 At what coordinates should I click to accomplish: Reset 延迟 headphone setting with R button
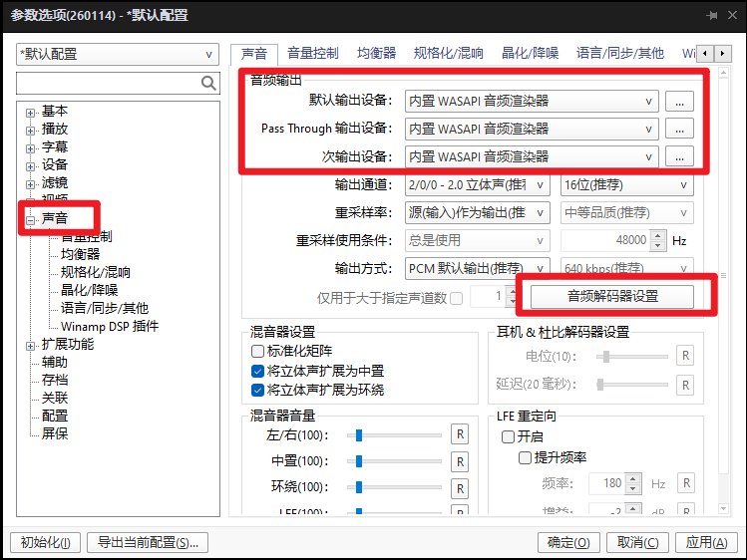coord(685,385)
